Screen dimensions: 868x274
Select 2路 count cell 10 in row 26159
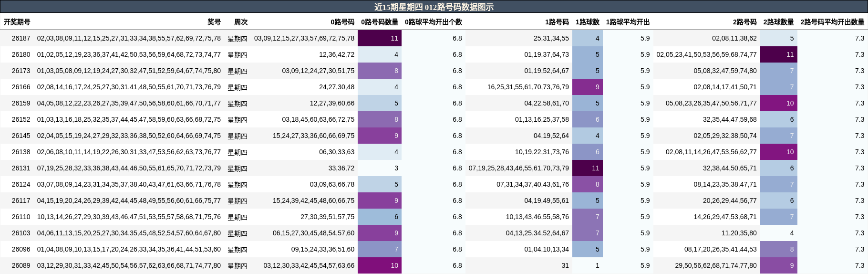coord(779,103)
